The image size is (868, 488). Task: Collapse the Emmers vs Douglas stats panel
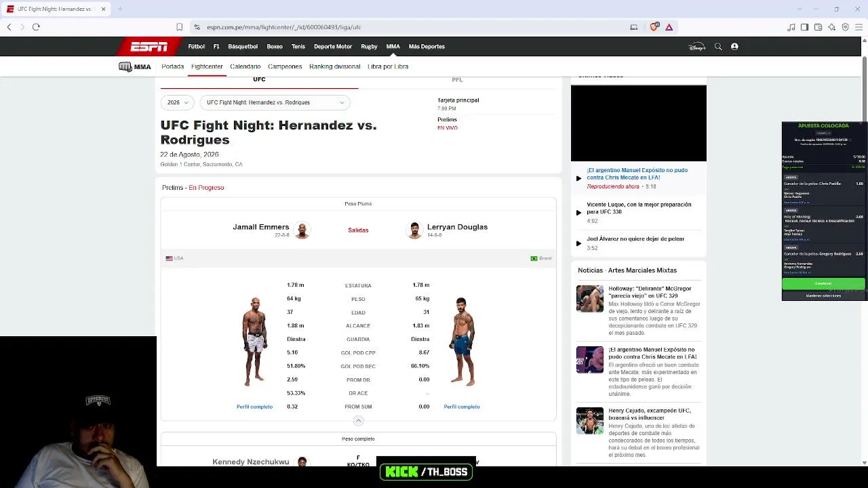click(x=359, y=421)
